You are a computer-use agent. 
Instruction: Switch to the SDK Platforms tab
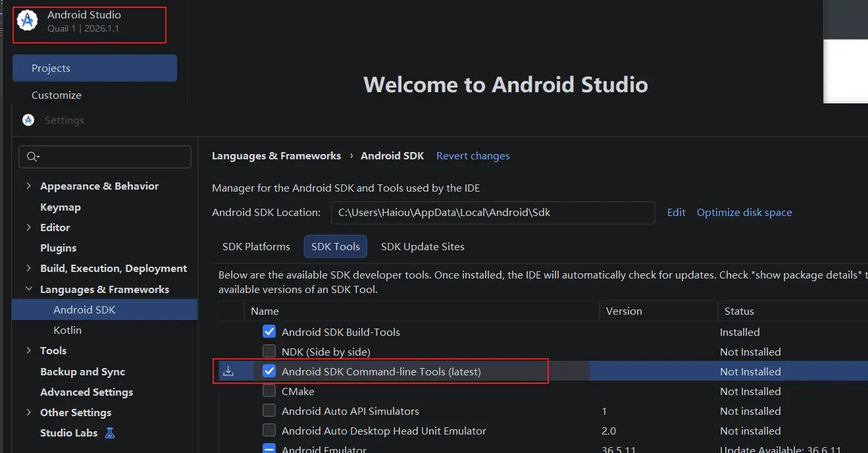click(x=256, y=246)
